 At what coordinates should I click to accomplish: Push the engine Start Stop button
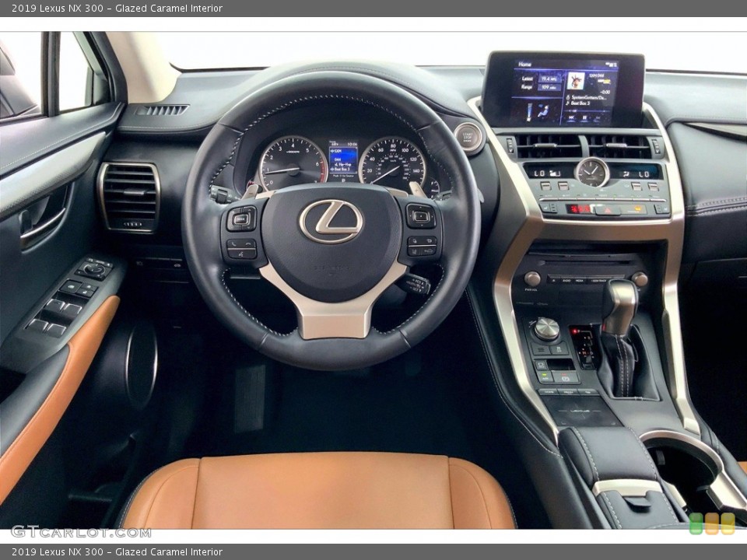click(x=468, y=137)
